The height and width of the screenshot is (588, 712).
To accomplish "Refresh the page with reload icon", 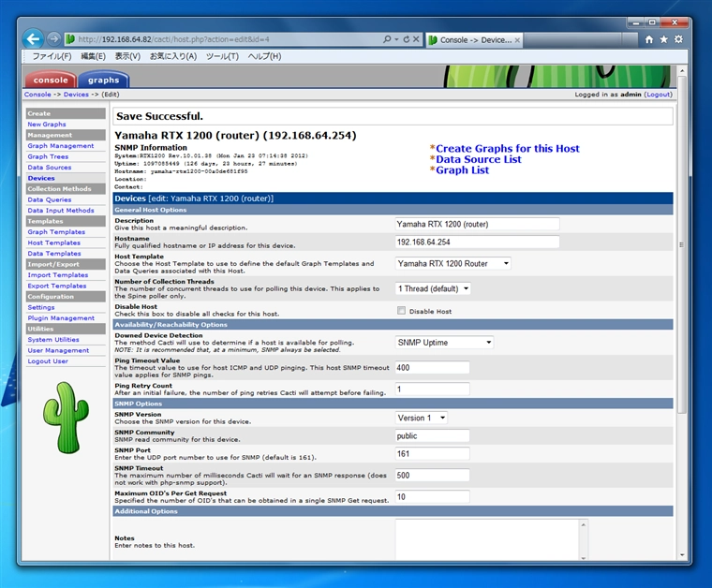I will pyautogui.click(x=407, y=39).
